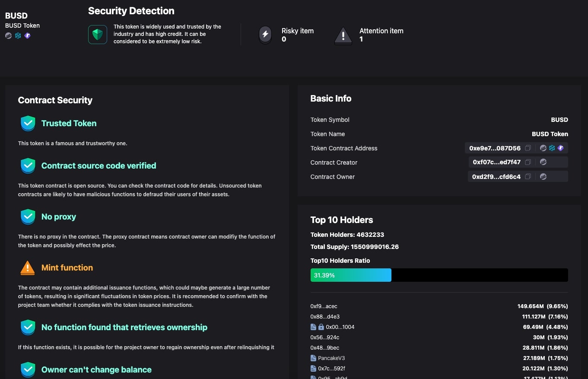Click the green shield icon under Security Detection
Viewport: 588px width, 379px height.
[98, 35]
